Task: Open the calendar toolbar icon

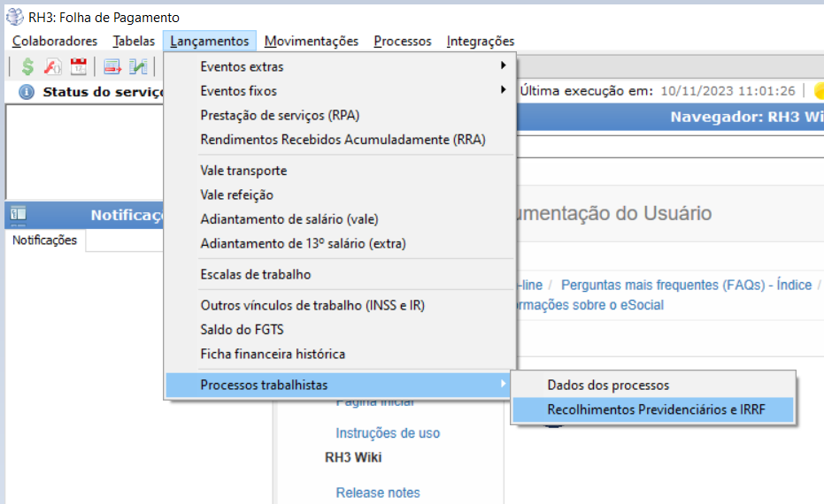Action: tap(78, 66)
